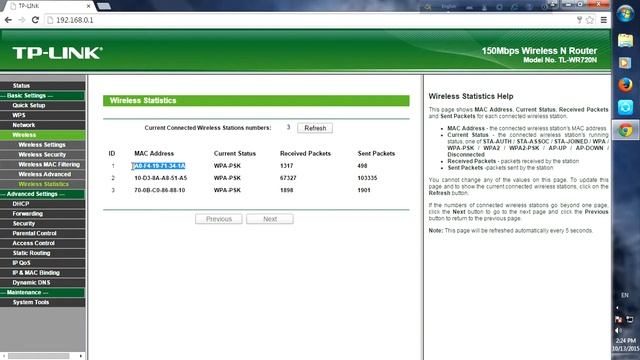The width and height of the screenshot is (640, 360).
Task: Close the TP-LINK tab
Action: (89, 6)
